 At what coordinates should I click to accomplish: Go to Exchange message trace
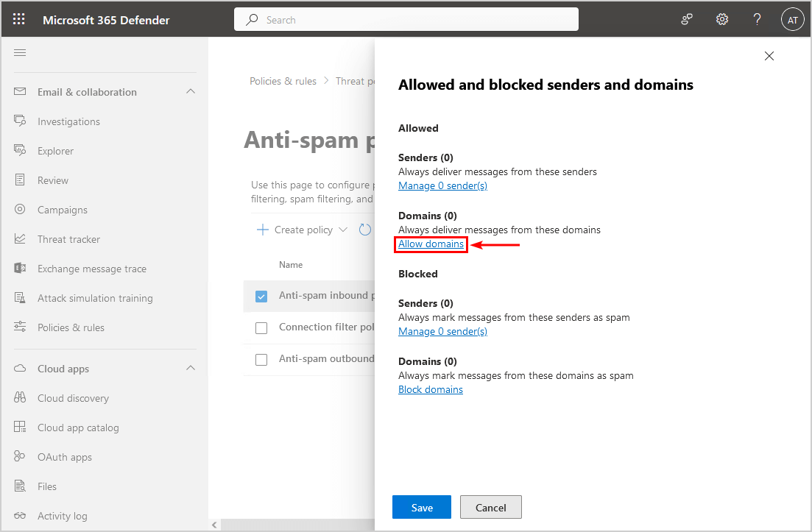click(x=91, y=269)
